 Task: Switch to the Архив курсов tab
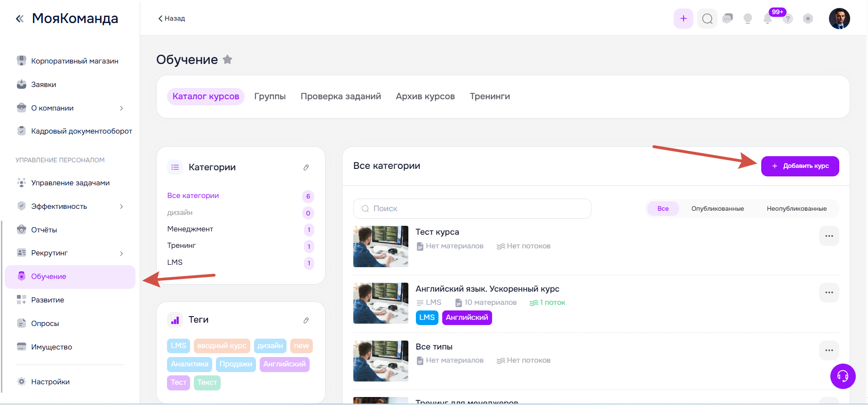point(425,96)
